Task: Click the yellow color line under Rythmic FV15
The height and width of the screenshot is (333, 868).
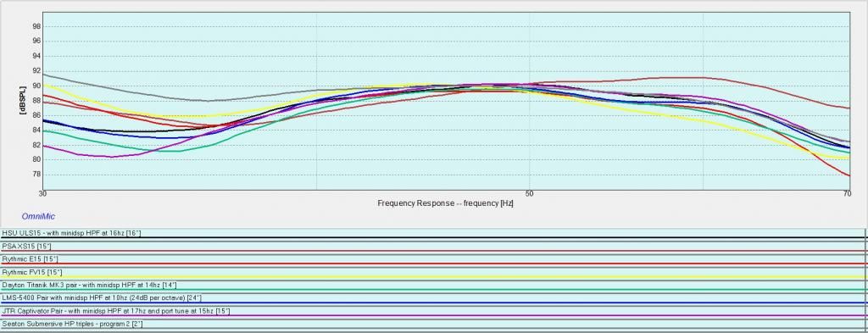Action: (x=433, y=277)
